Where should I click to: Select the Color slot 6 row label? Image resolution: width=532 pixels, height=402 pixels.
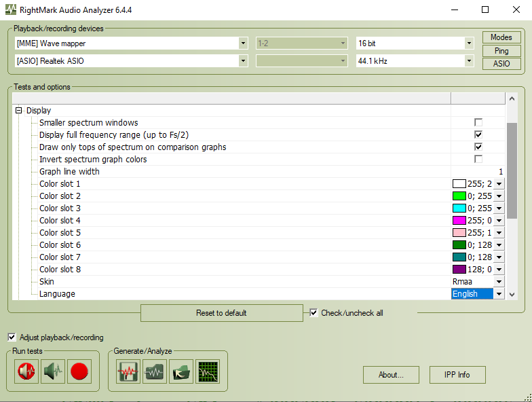[60, 244]
